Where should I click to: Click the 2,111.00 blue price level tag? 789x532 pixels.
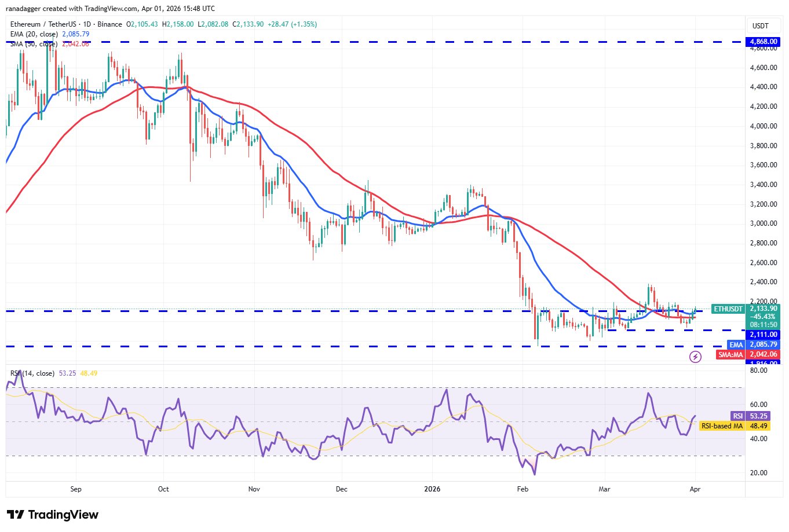click(764, 335)
